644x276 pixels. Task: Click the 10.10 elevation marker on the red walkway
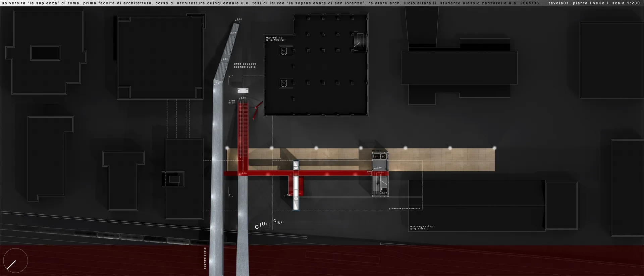point(243,173)
